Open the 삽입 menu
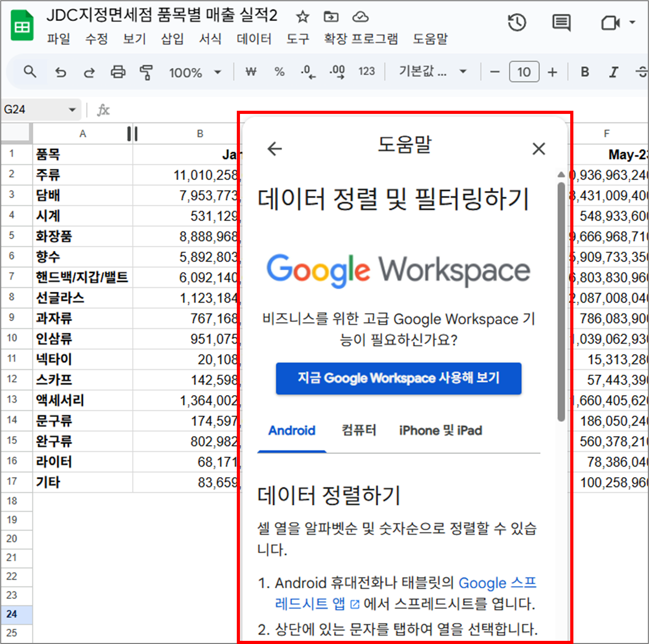This screenshot has width=649, height=644. click(172, 39)
